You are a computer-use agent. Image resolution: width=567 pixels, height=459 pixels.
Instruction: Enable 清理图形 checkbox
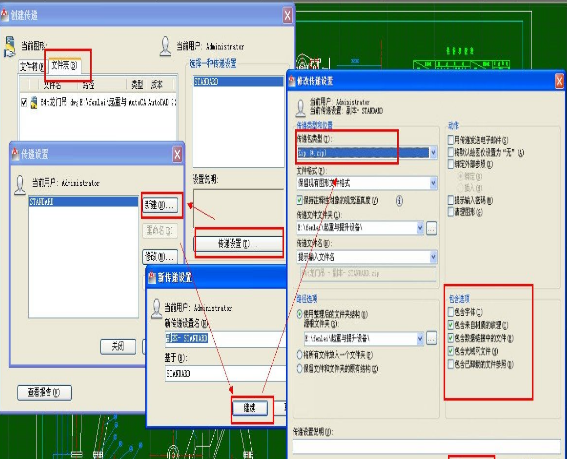451,212
